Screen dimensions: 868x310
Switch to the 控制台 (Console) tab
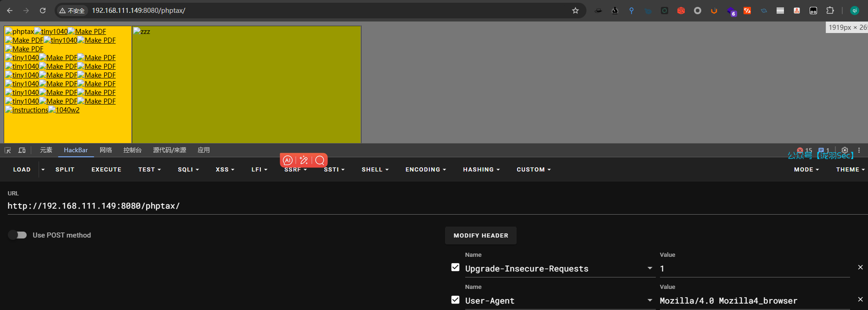pos(132,150)
